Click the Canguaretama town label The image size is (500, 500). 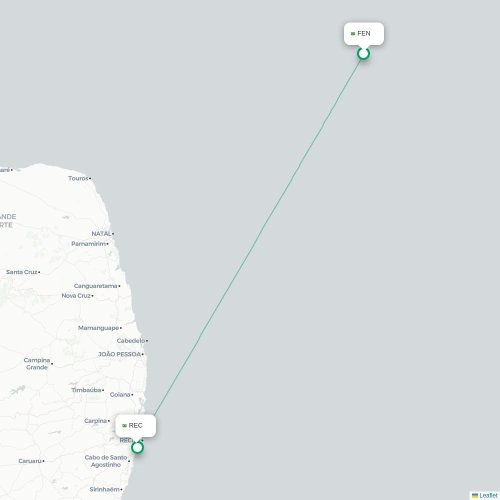(x=96, y=286)
